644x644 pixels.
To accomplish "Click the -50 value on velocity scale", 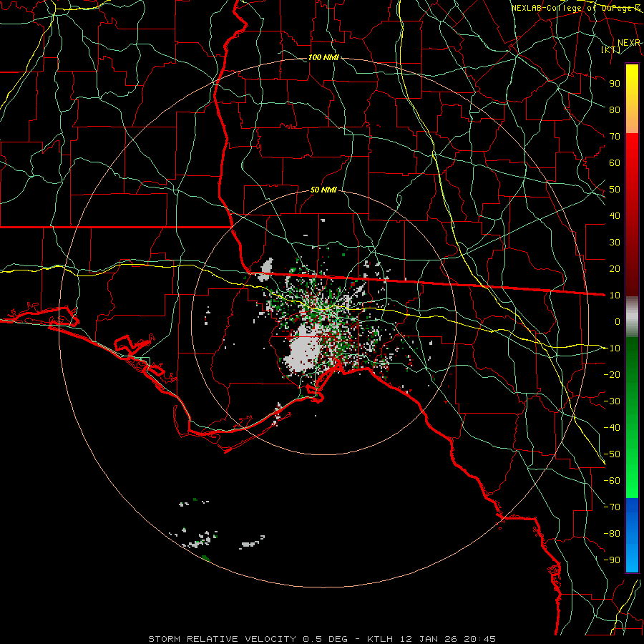I will pyautogui.click(x=612, y=454).
